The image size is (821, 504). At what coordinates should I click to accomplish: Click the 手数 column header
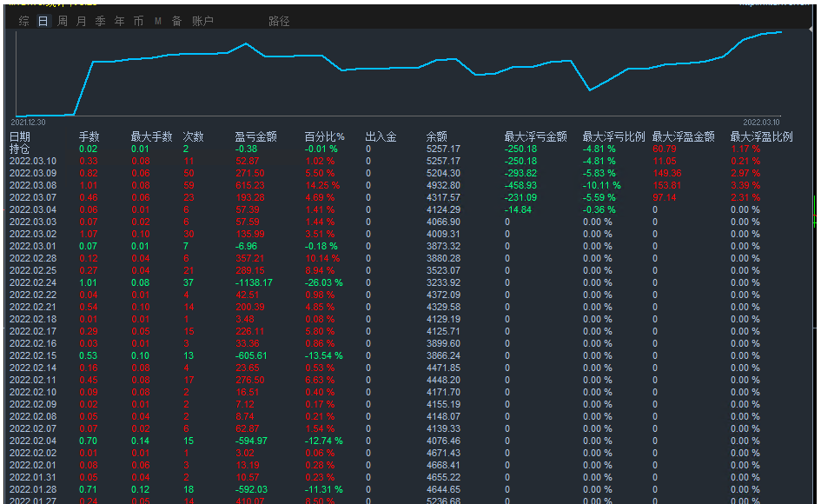89,136
